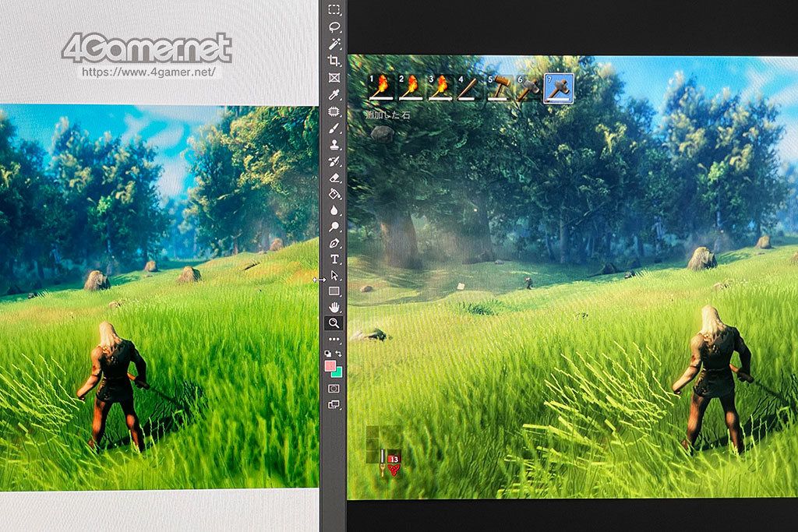Select the Dodge tool
Image resolution: width=798 pixels, height=532 pixels.
[334, 227]
